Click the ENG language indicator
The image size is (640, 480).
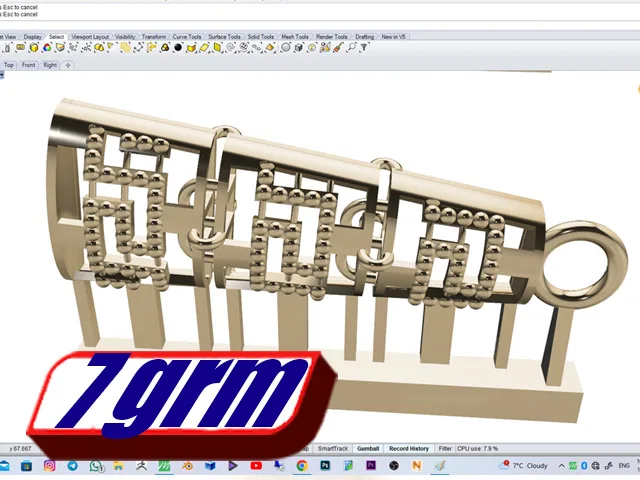[x=624, y=466]
